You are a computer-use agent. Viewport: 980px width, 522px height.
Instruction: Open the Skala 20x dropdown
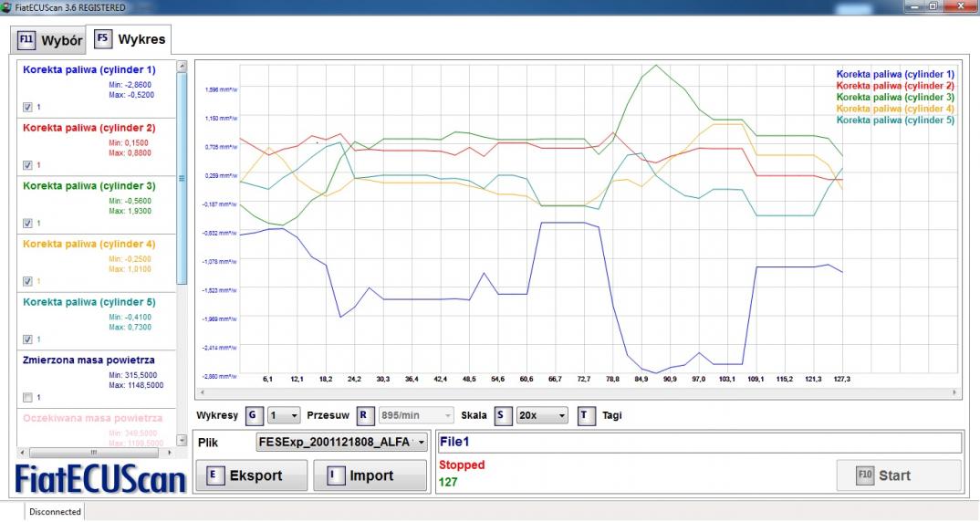coord(542,415)
